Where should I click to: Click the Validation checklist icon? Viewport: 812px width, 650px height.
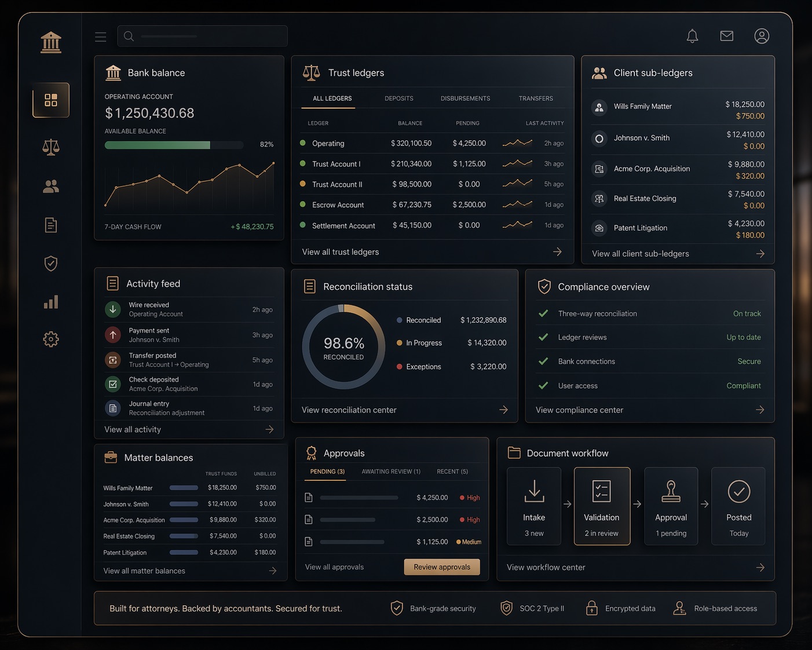pyautogui.click(x=602, y=491)
